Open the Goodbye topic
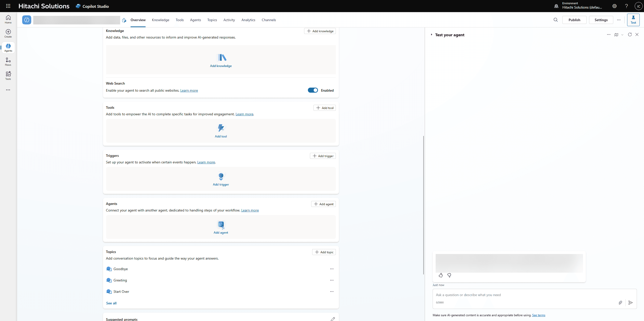The image size is (644, 321). [120, 269]
